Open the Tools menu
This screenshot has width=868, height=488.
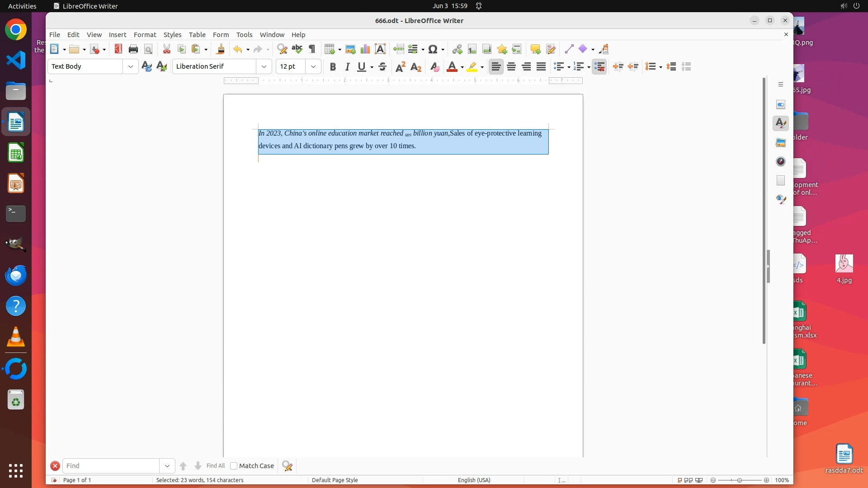pyautogui.click(x=244, y=35)
